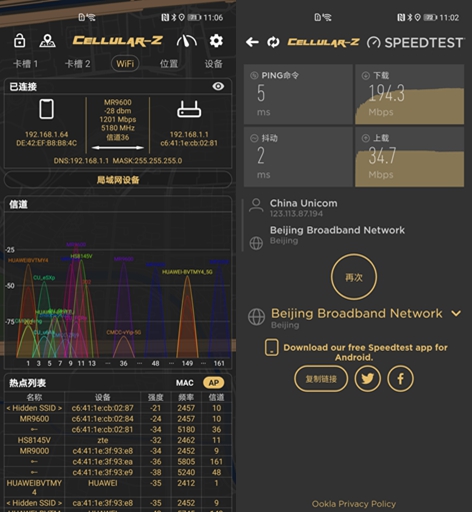The height and width of the screenshot is (512, 473).
Task: Toggle the eye icon in 已连接 panel
Action: [x=218, y=86]
